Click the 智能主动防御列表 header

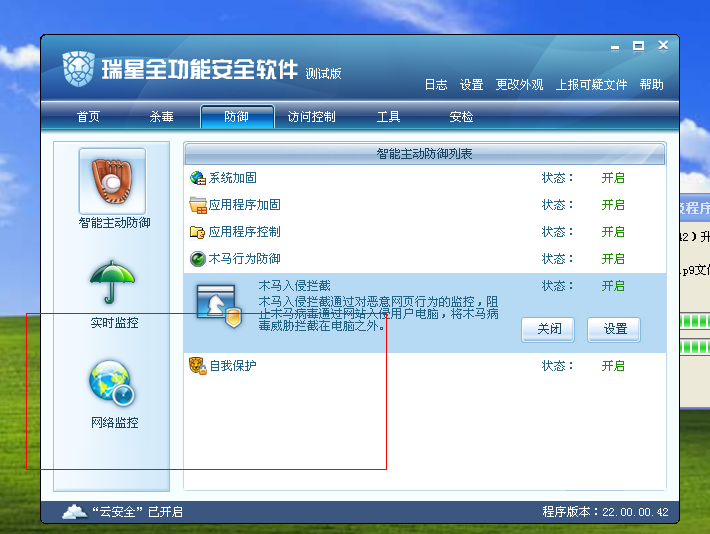point(425,154)
